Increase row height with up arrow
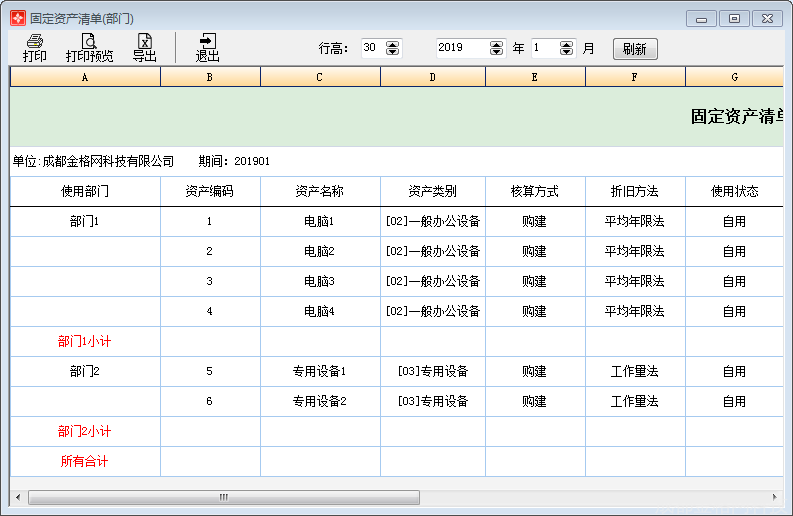 click(392, 44)
